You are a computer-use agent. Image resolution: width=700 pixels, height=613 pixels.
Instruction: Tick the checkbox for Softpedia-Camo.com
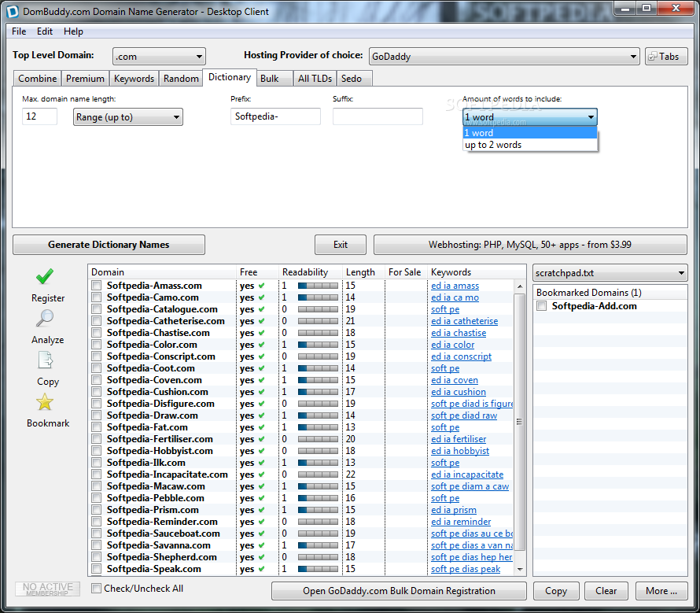pyautogui.click(x=97, y=297)
